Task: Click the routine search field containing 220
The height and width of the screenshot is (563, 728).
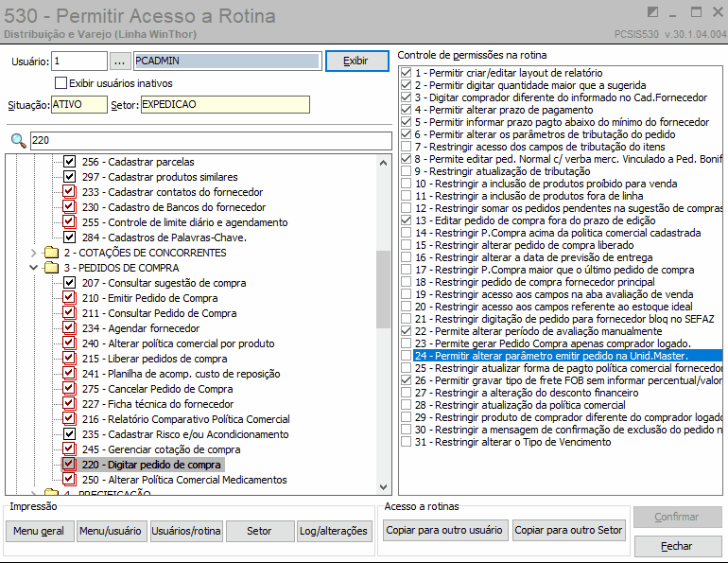Action: (x=211, y=140)
